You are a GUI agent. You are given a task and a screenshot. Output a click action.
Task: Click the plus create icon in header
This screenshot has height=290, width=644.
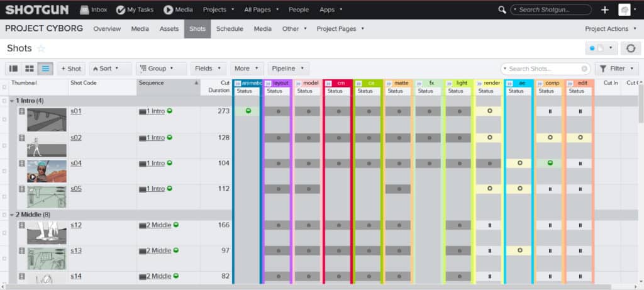(604, 10)
